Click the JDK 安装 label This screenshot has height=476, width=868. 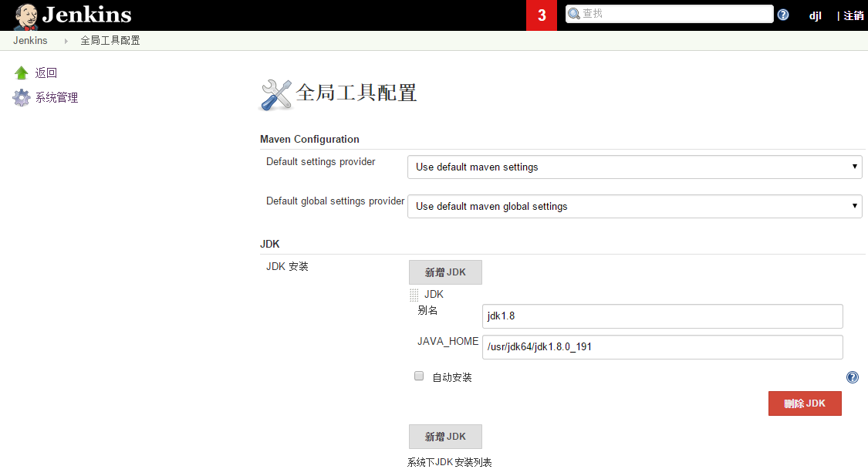pyautogui.click(x=287, y=266)
